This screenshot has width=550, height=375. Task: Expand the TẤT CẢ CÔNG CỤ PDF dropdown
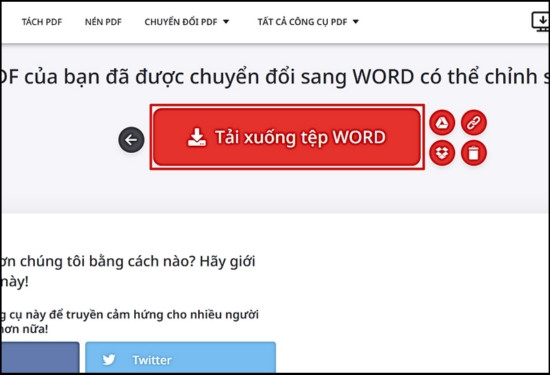[308, 22]
